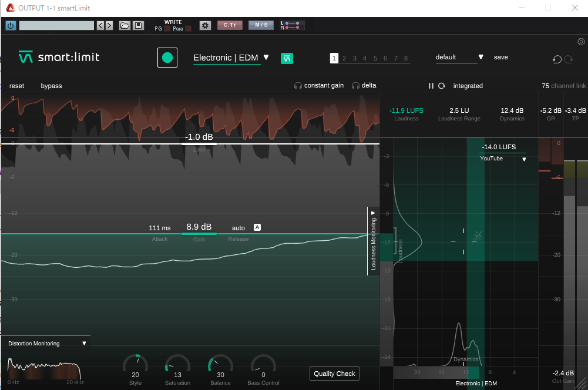This screenshot has width=588, height=390.
Task: Click the title bar app icon
Action: [10, 8]
